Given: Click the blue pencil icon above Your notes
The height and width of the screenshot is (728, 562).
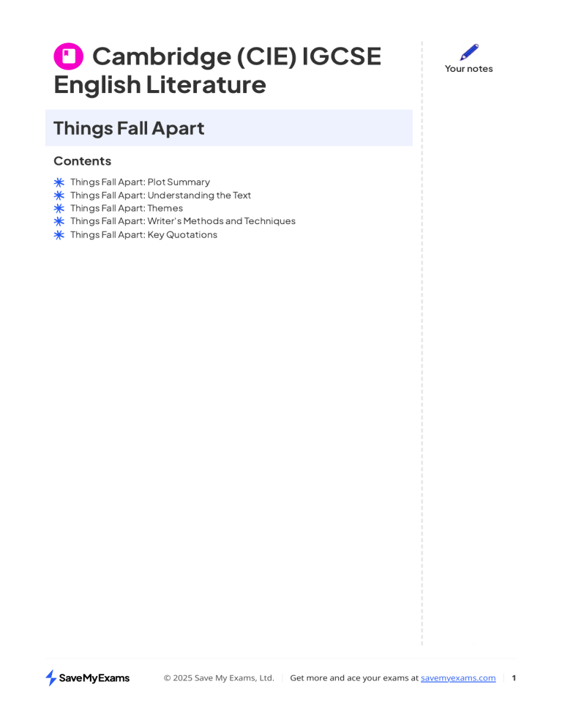Looking at the screenshot, I should (469, 52).
